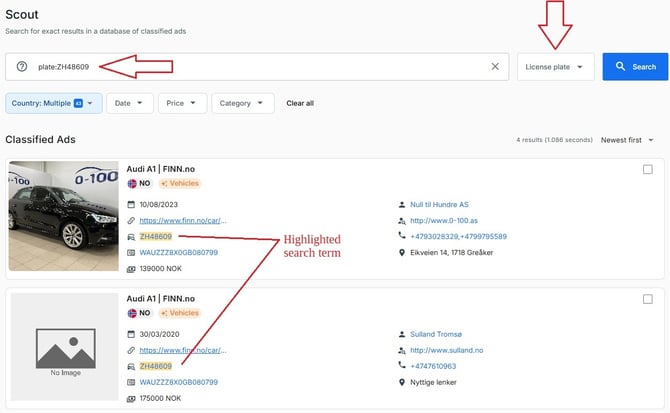Click the VIN icon in the second ad

pyautogui.click(x=131, y=382)
